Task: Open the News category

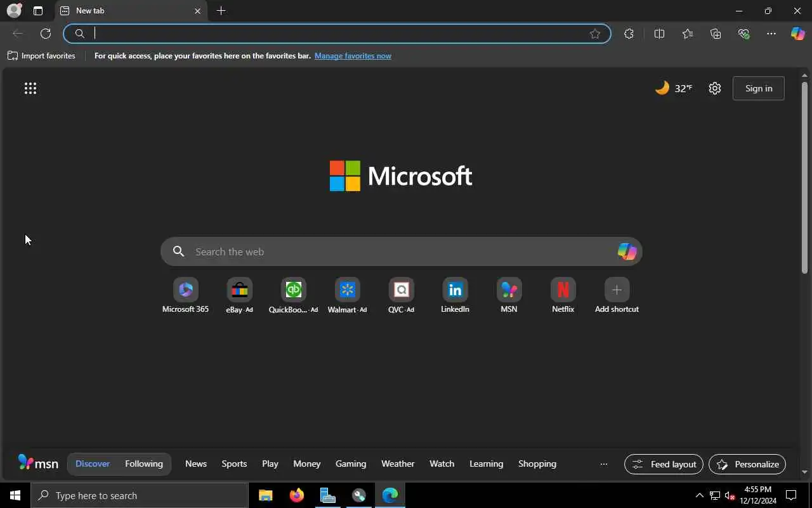Action: pyautogui.click(x=196, y=464)
